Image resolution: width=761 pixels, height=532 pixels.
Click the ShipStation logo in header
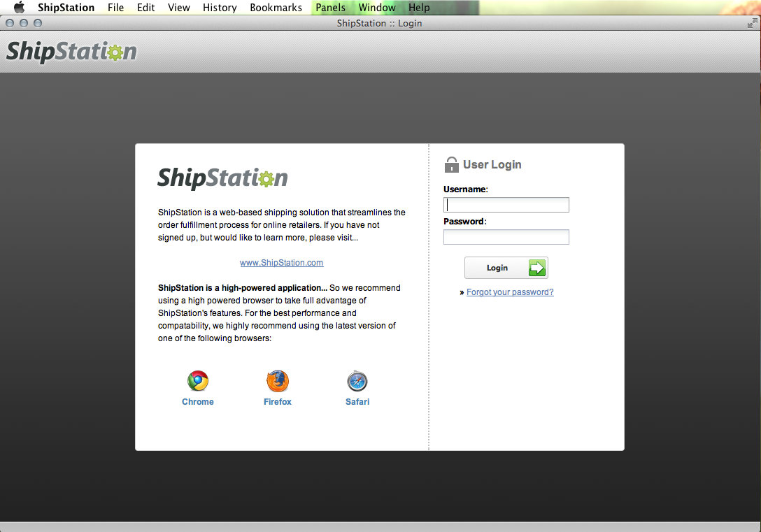[71, 52]
